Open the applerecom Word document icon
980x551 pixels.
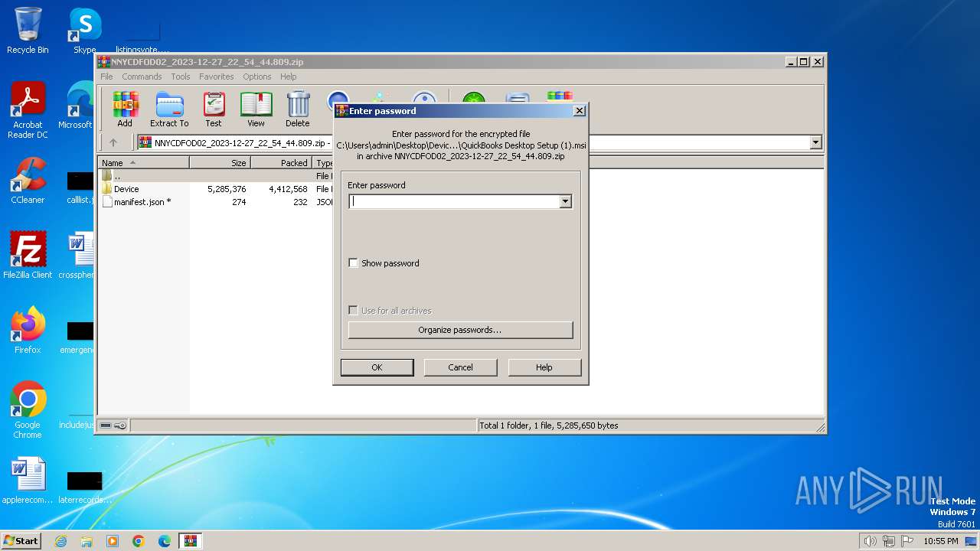tap(28, 481)
